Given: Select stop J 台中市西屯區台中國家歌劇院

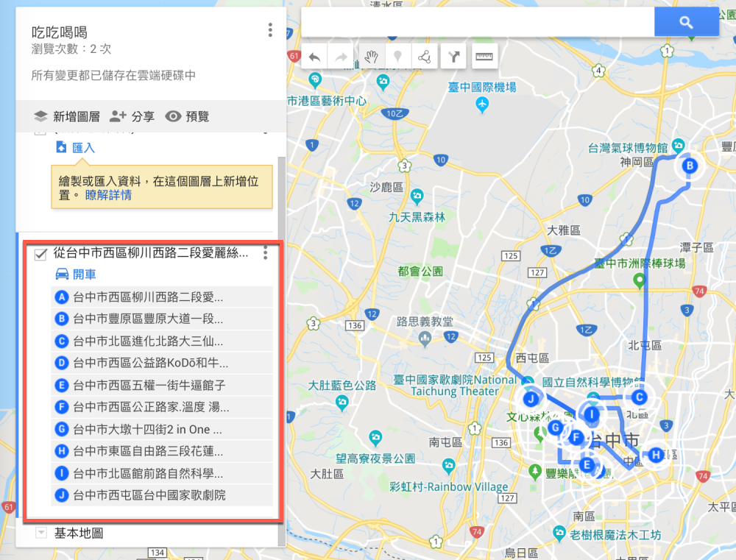Looking at the screenshot, I should click(161, 495).
